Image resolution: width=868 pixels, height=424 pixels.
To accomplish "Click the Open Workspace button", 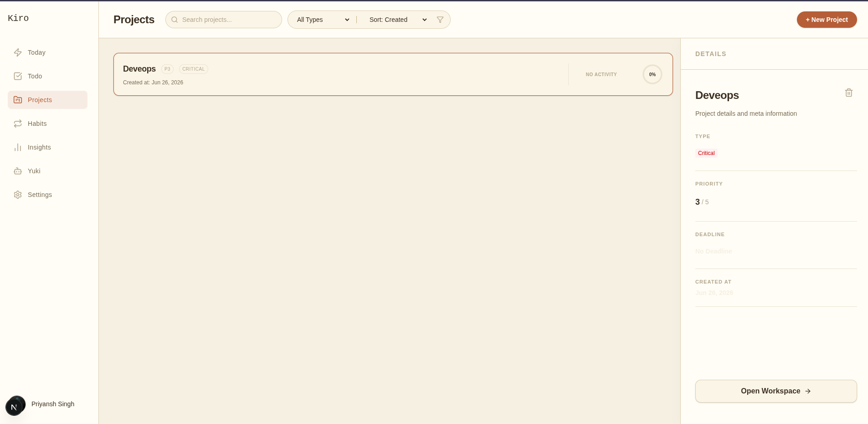I will [x=776, y=391].
